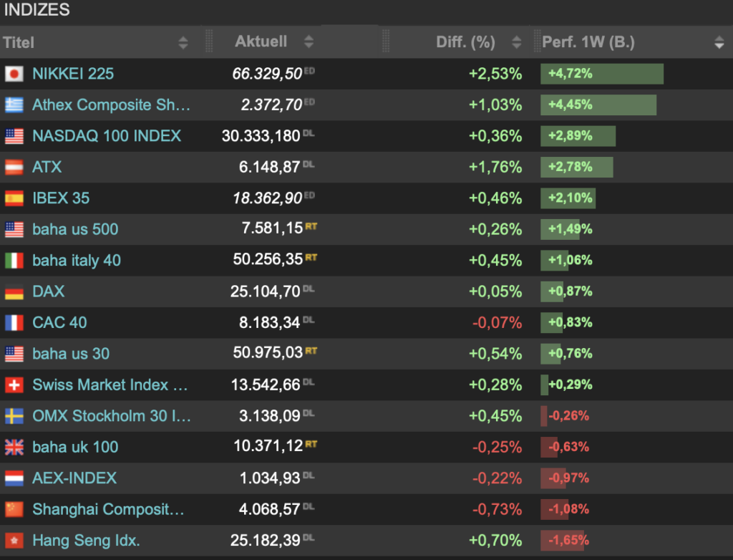The image size is (733, 560).
Task: Click the Dutch flag icon beside AEX-INDEX
Action: [14, 478]
